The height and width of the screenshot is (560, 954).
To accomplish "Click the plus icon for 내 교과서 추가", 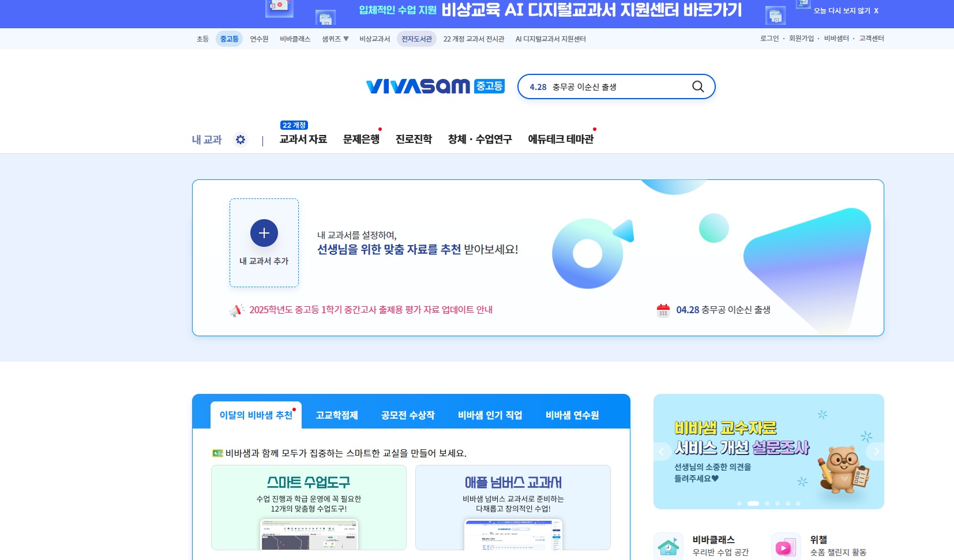I will [264, 233].
